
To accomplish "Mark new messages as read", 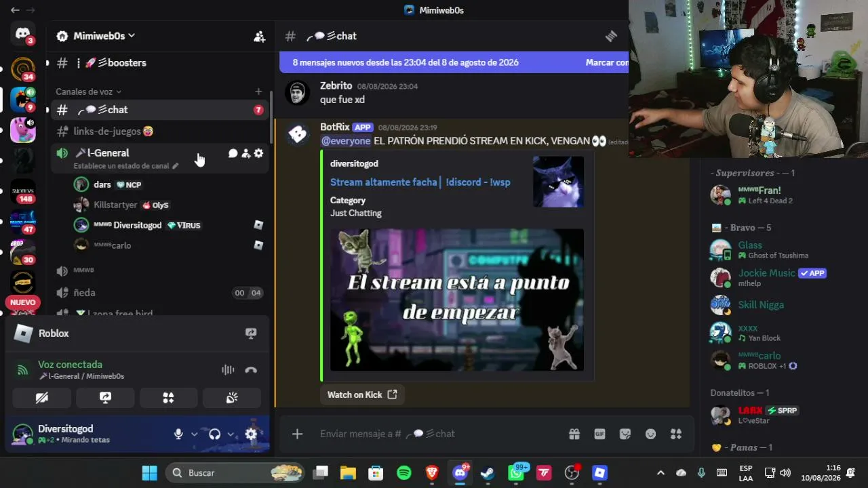I will pos(607,62).
